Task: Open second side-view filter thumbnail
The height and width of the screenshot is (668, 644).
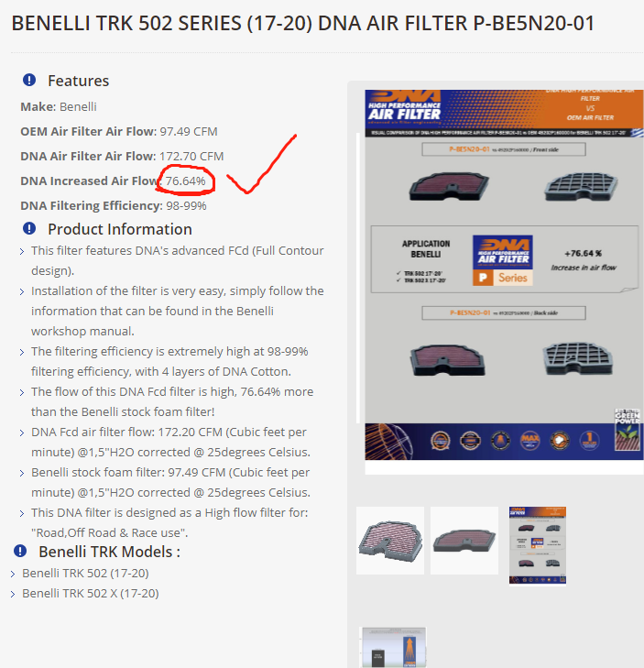Action: (464, 541)
